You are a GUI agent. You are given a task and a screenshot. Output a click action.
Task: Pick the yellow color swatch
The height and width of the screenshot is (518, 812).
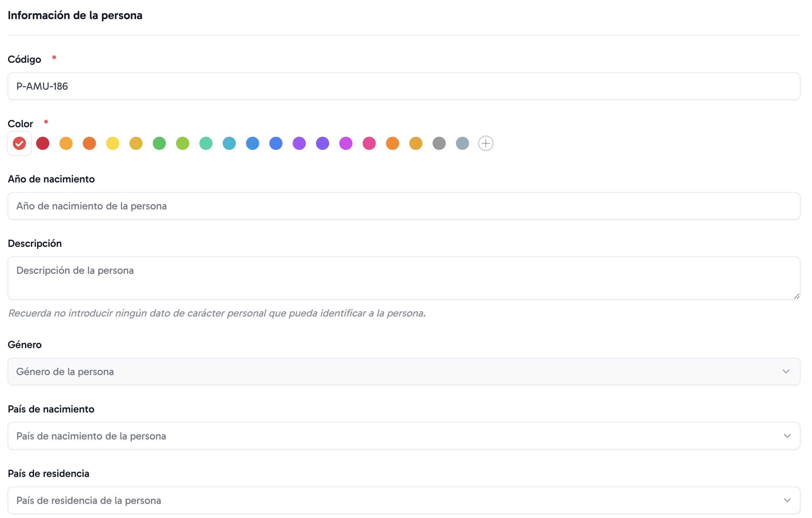(113, 143)
